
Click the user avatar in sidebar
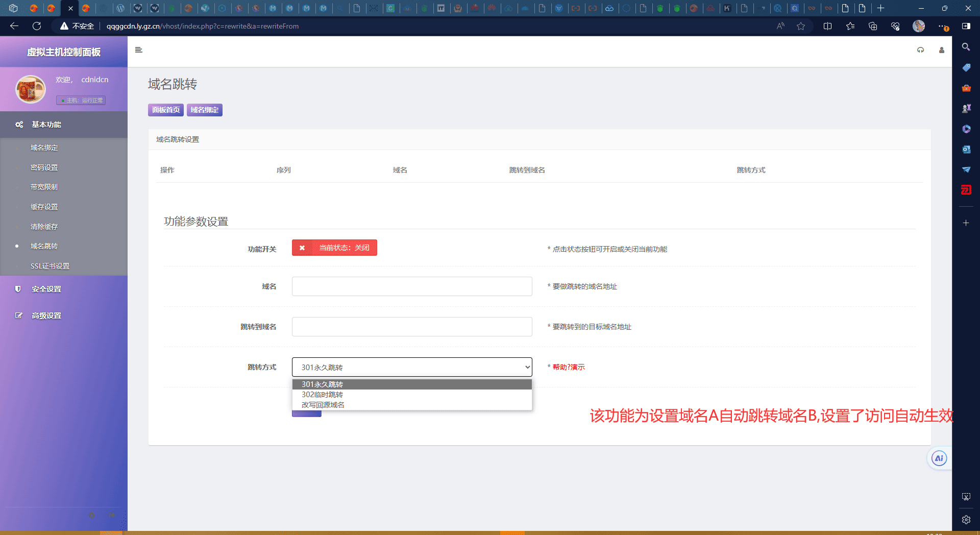pyautogui.click(x=31, y=89)
